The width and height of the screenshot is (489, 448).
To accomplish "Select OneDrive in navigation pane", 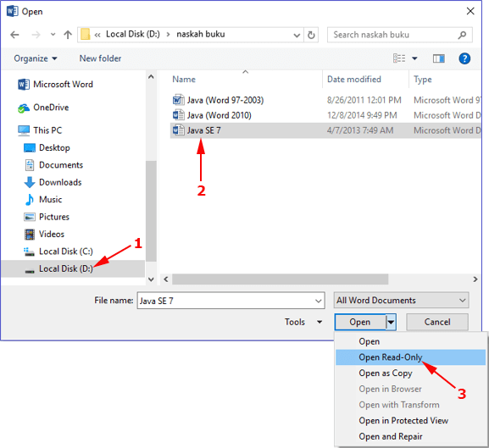I will coord(43,108).
